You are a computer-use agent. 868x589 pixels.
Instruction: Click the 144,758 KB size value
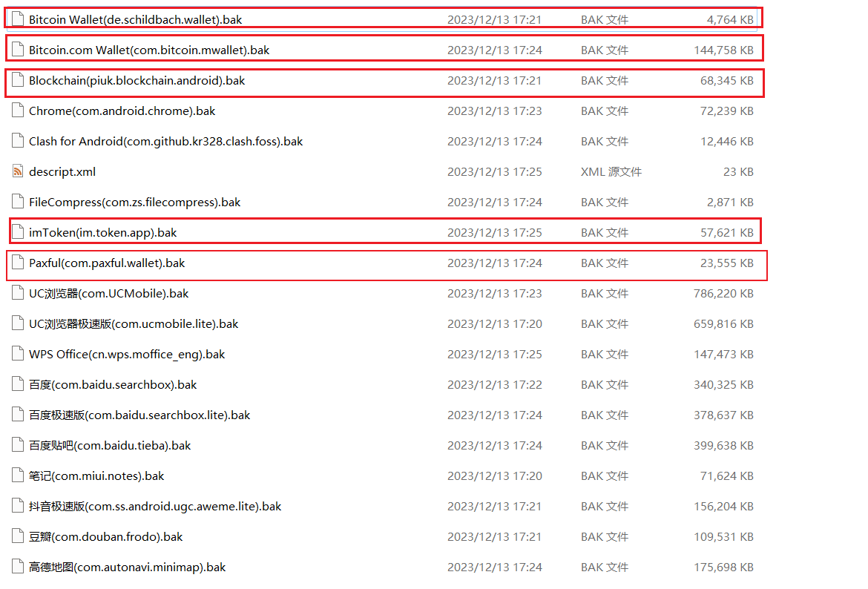pos(723,50)
